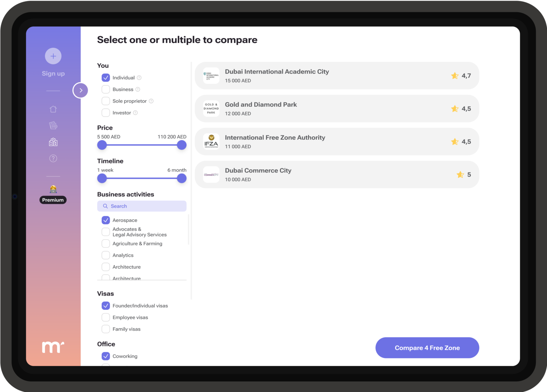Click the Business activities search field
The image size is (547, 392).
tap(142, 206)
